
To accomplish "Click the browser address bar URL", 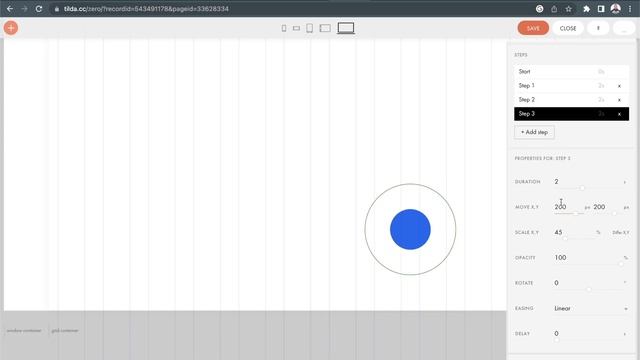I will pyautogui.click(x=146, y=9).
